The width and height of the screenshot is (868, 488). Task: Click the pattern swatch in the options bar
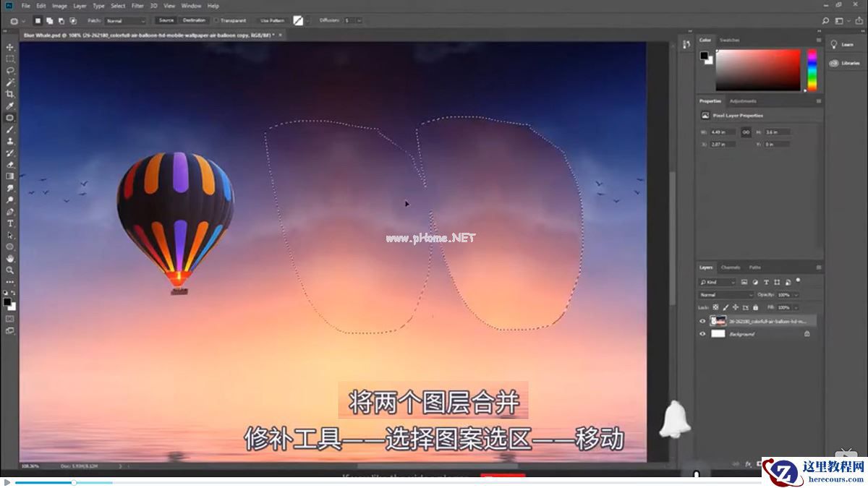click(x=297, y=21)
